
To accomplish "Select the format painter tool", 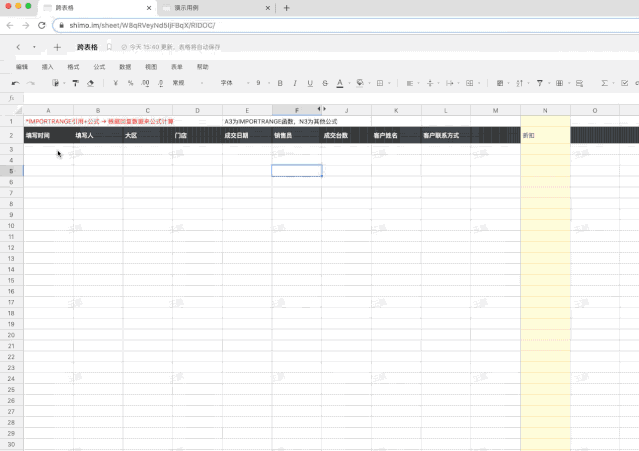I will (x=75, y=83).
